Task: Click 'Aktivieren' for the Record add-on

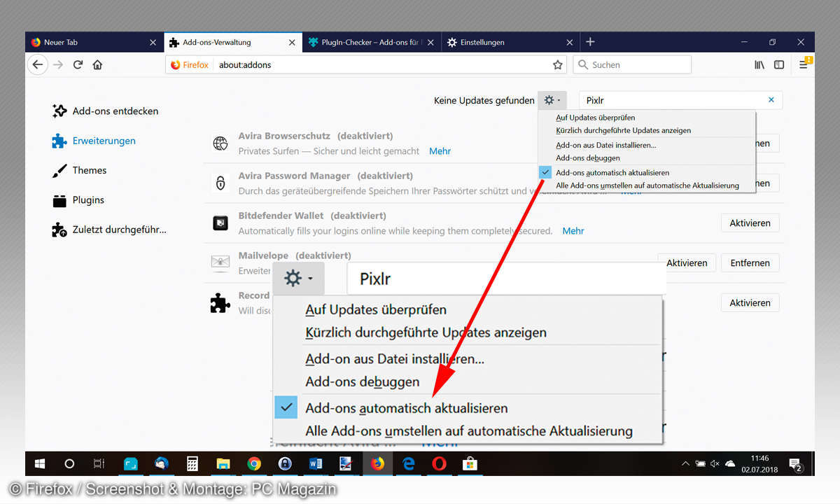Action: click(x=750, y=303)
